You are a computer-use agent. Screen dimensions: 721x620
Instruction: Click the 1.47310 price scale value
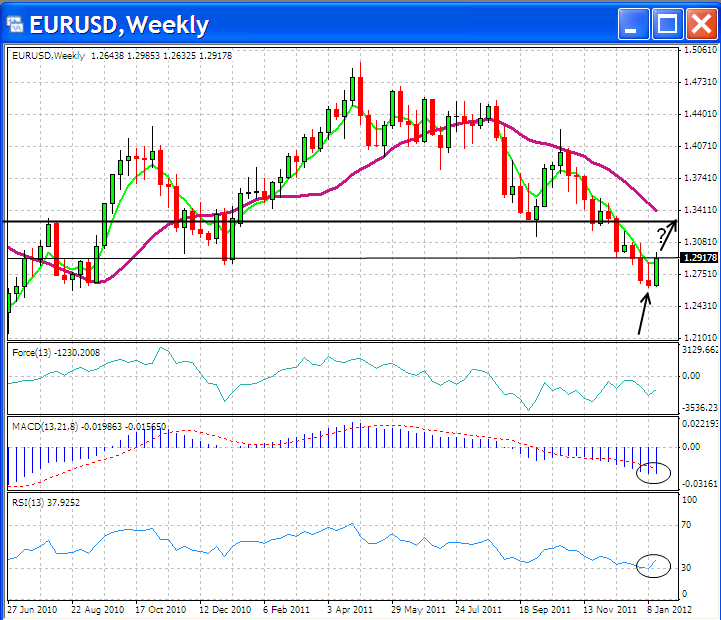pyautogui.click(x=700, y=82)
